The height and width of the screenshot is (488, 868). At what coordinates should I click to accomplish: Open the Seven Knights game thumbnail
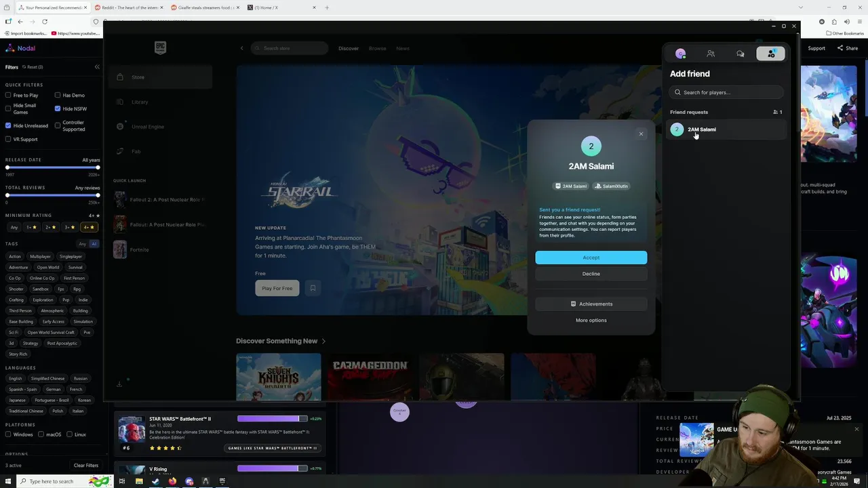pos(279,376)
